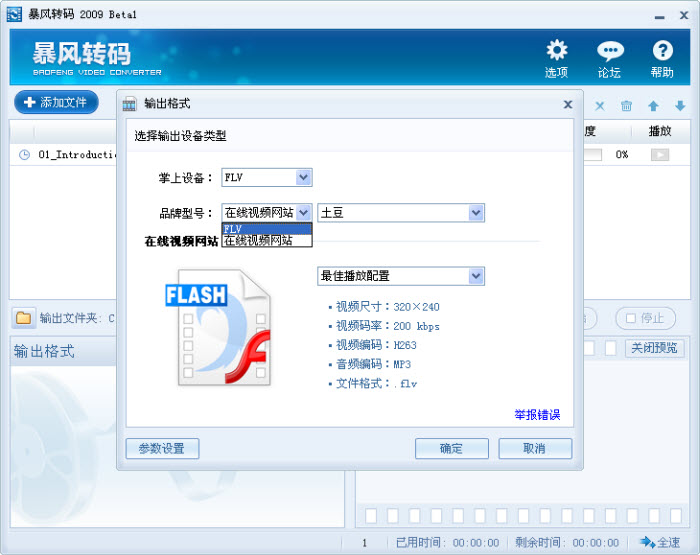The width and height of the screenshot is (700, 555).
Task: Expand the 最佳播放配置 profile dropdown
Action: click(476, 276)
